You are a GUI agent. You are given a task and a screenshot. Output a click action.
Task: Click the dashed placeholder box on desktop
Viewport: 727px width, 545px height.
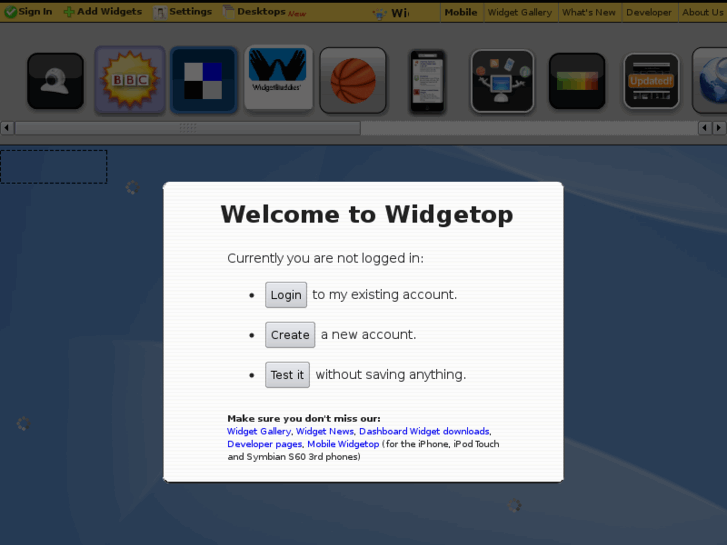(54, 167)
